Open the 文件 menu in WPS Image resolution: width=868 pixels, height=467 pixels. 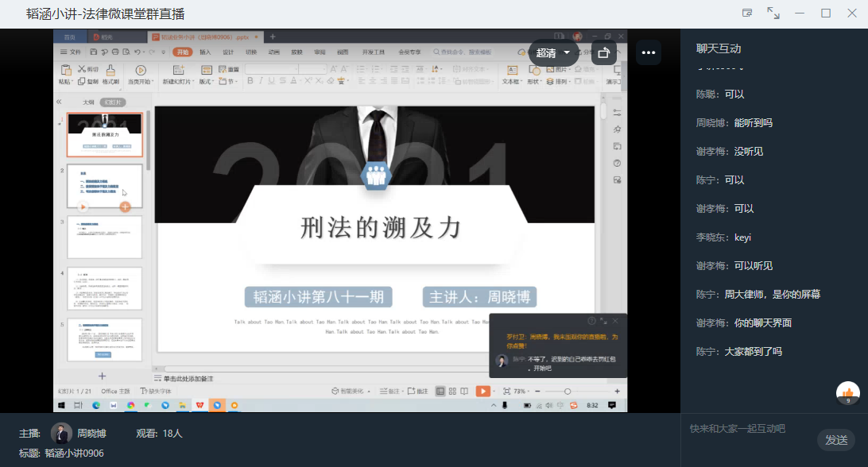[x=71, y=52]
